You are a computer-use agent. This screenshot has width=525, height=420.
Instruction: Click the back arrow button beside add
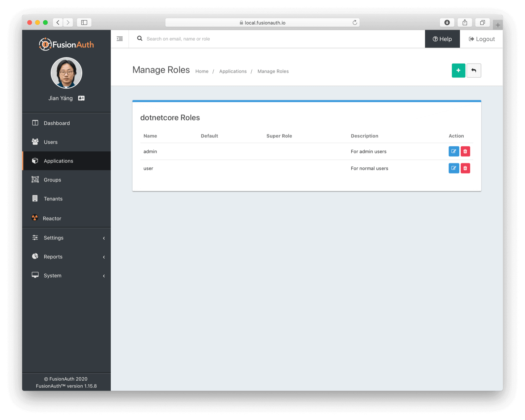[x=473, y=71]
